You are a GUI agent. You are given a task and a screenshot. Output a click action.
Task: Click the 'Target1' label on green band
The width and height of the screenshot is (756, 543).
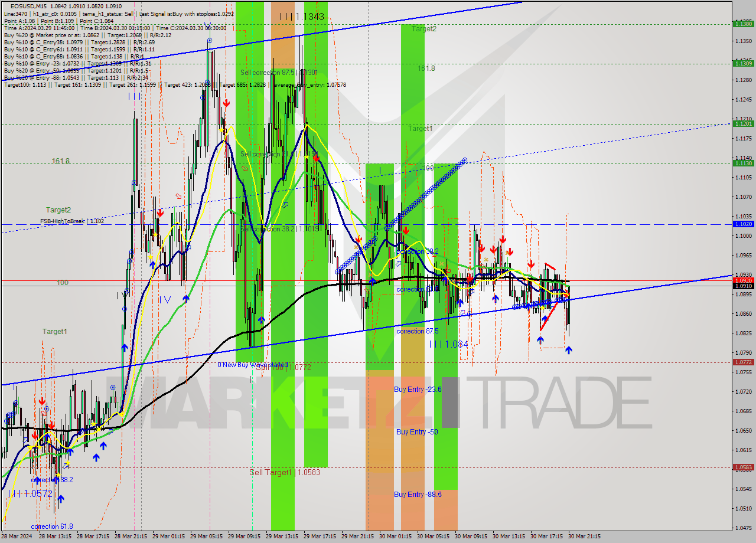(x=420, y=128)
